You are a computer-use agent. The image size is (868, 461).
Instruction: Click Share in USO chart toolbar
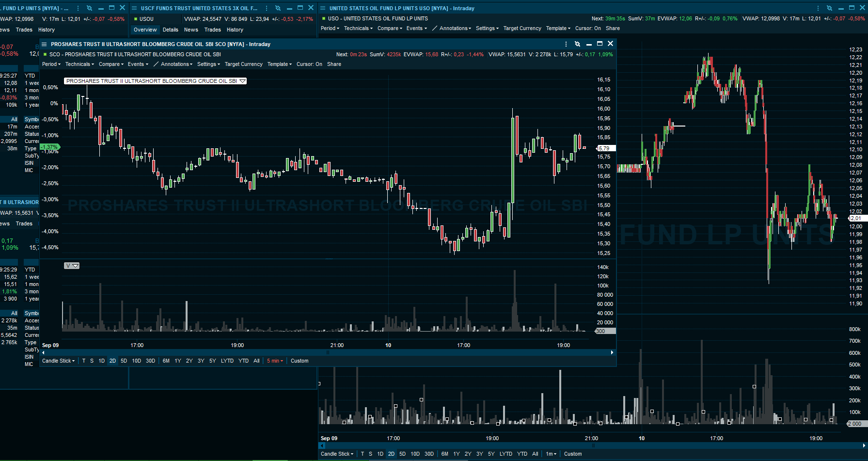613,28
